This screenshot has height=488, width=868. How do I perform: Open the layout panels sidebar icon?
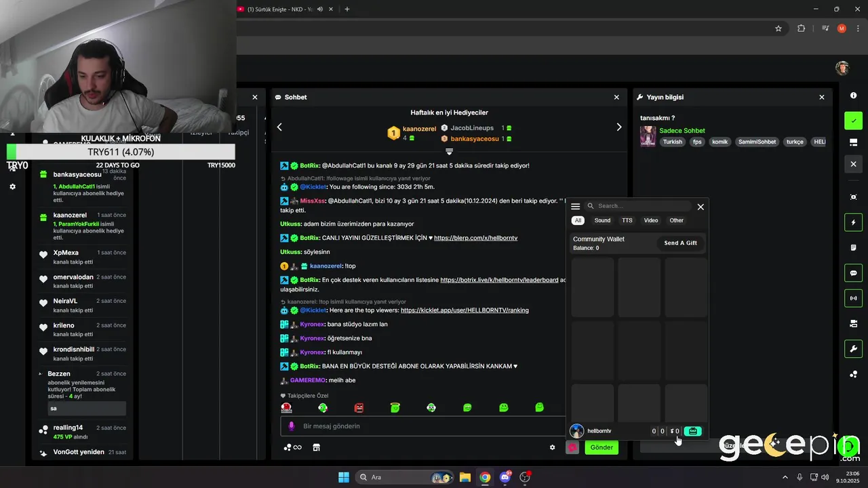coord(853,142)
